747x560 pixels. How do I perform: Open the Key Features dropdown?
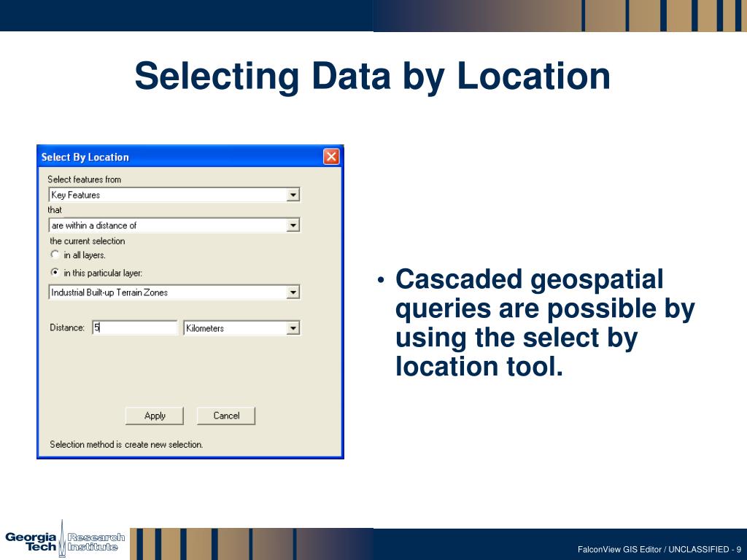pos(293,195)
